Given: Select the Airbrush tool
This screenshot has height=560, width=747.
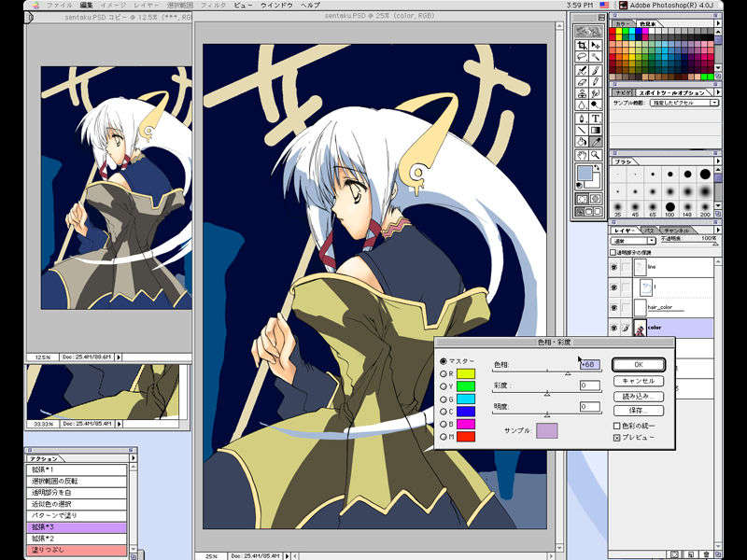Looking at the screenshot, I should pyautogui.click(x=582, y=71).
